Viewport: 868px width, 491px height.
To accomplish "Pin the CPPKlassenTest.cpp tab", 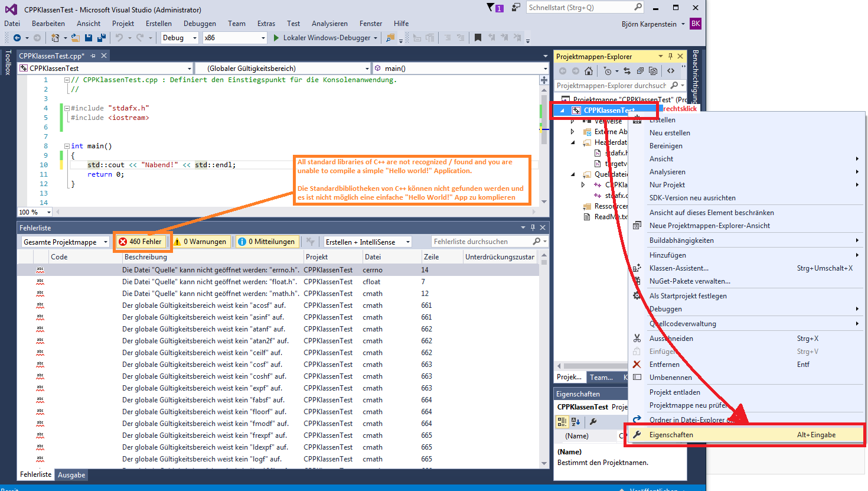I will point(93,56).
